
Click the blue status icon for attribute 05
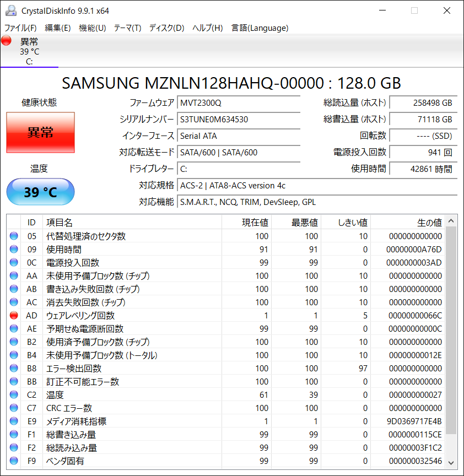click(x=14, y=236)
